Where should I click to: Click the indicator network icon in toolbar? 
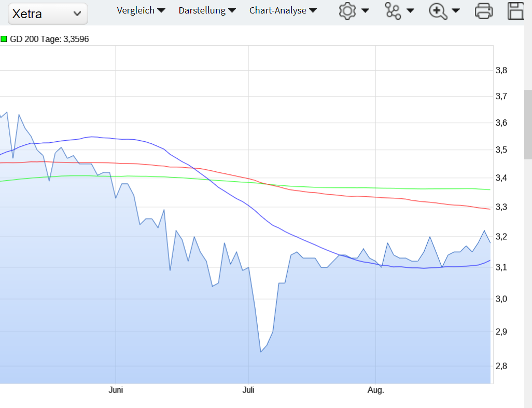point(393,10)
